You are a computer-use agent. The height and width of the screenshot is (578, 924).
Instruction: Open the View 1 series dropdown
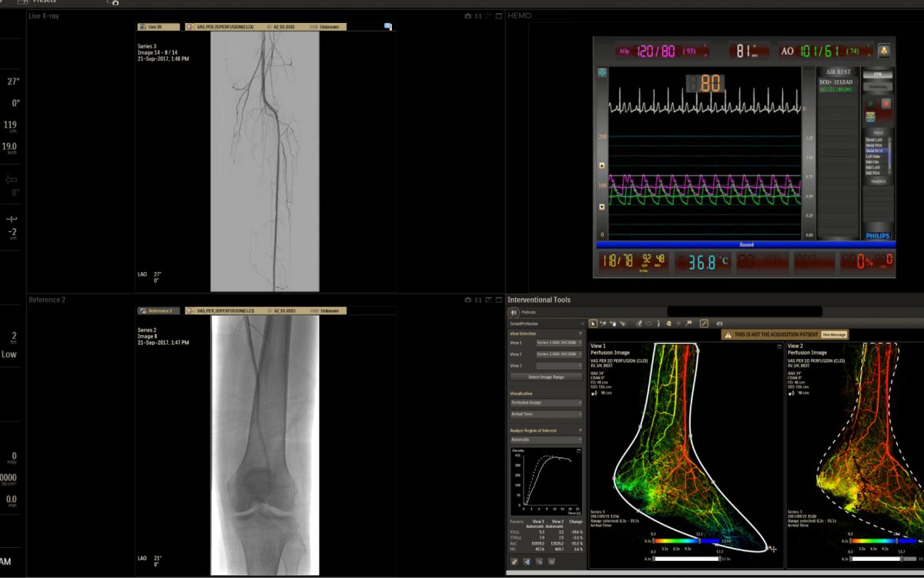(x=559, y=342)
